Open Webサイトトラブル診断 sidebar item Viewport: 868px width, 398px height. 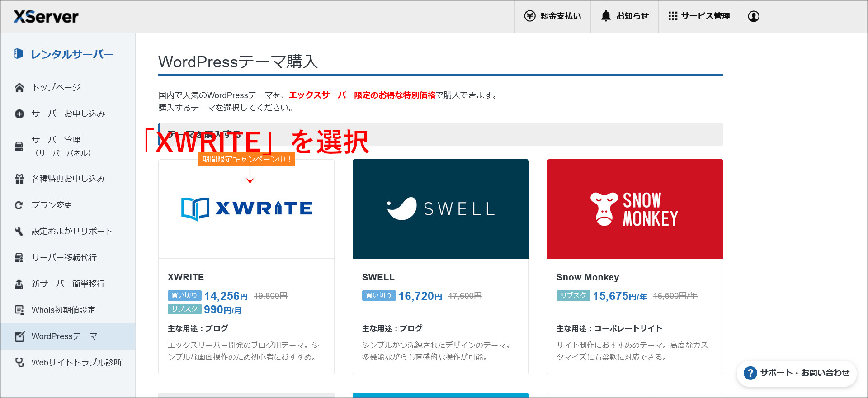tap(68, 362)
